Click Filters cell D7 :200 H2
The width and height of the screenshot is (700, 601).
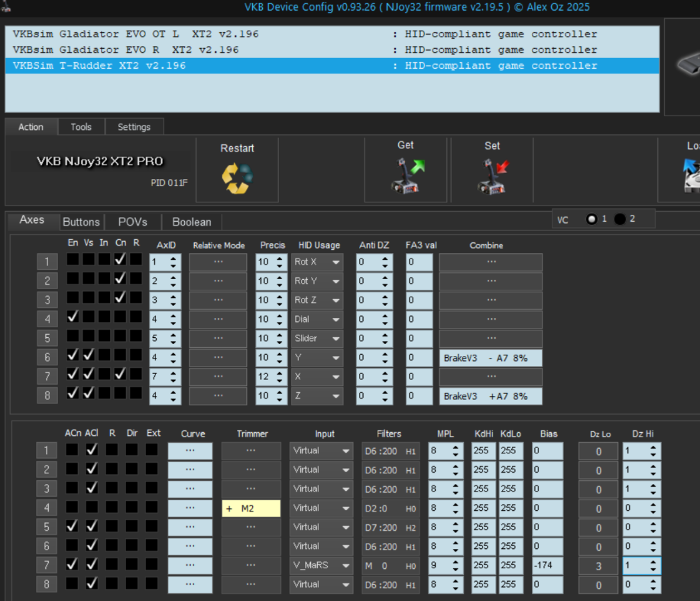click(x=390, y=528)
